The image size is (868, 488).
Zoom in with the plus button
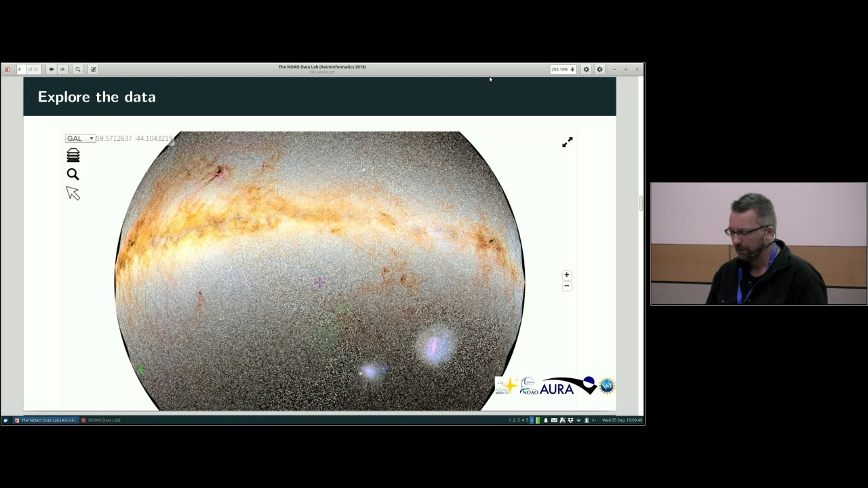[x=567, y=275]
